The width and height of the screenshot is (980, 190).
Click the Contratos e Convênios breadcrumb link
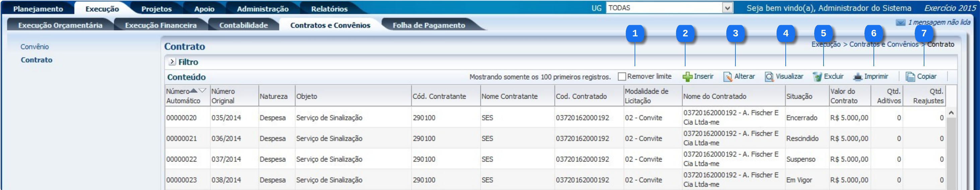(884, 44)
